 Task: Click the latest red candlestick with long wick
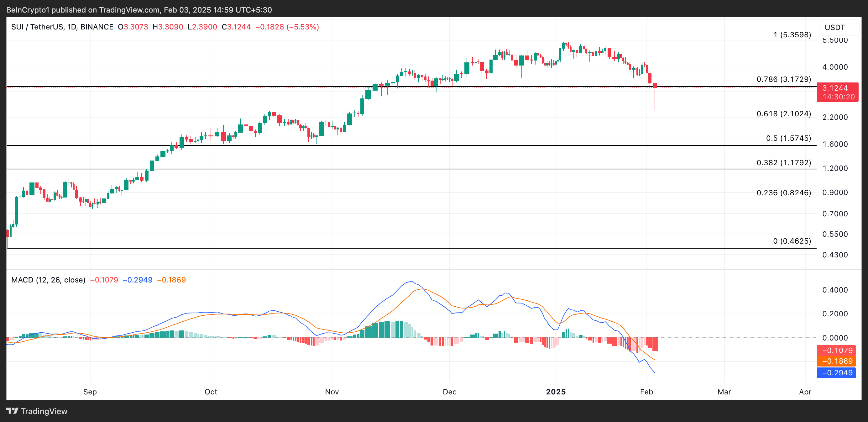tap(655, 86)
